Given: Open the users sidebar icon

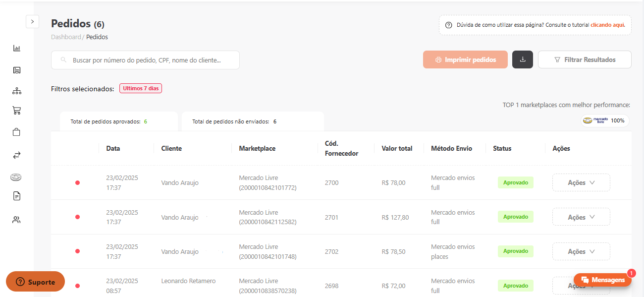Looking at the screenshot, I should point(17,220).
